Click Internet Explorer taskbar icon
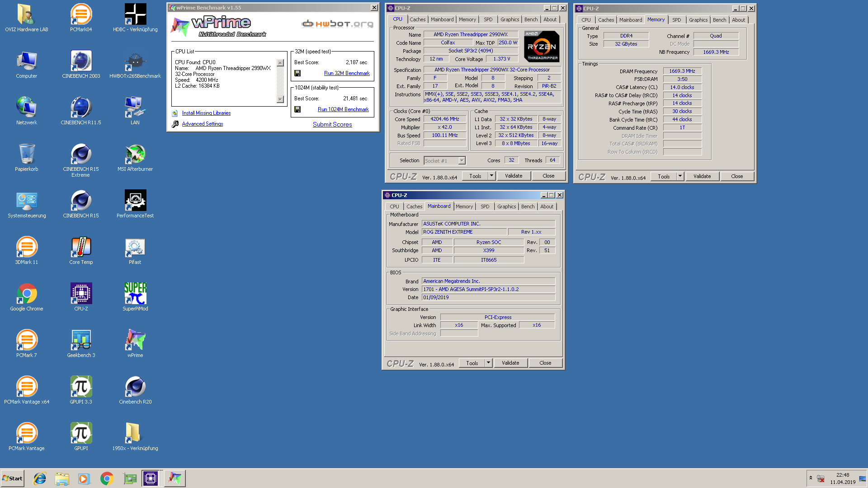Image resolution: width=868 pixels, height=488 pixels. [40, 479]
